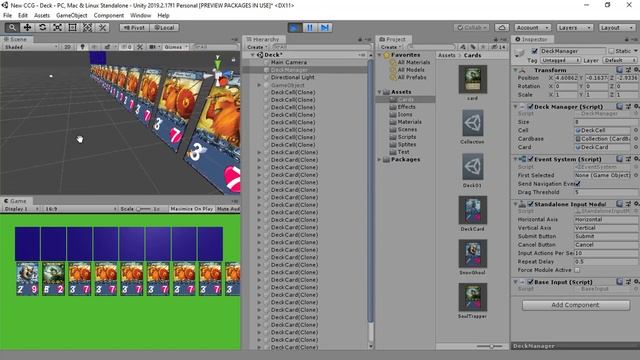Viewport: 640px width, 360px height.
Task: Click Maximize On Play button
Action: coord(192,209)
